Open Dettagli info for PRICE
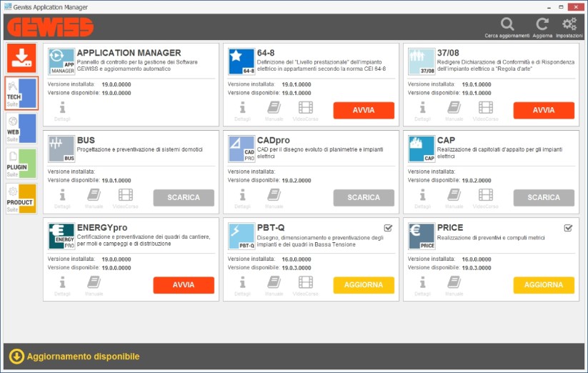 point(422,286)
